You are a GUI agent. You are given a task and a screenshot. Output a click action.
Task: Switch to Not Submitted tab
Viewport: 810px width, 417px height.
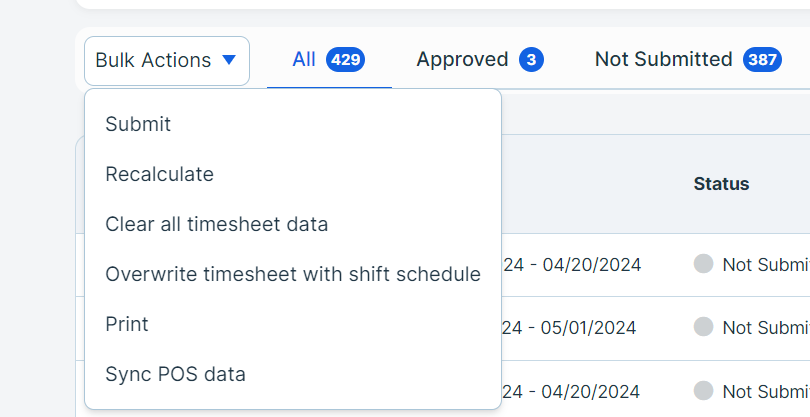663,59
